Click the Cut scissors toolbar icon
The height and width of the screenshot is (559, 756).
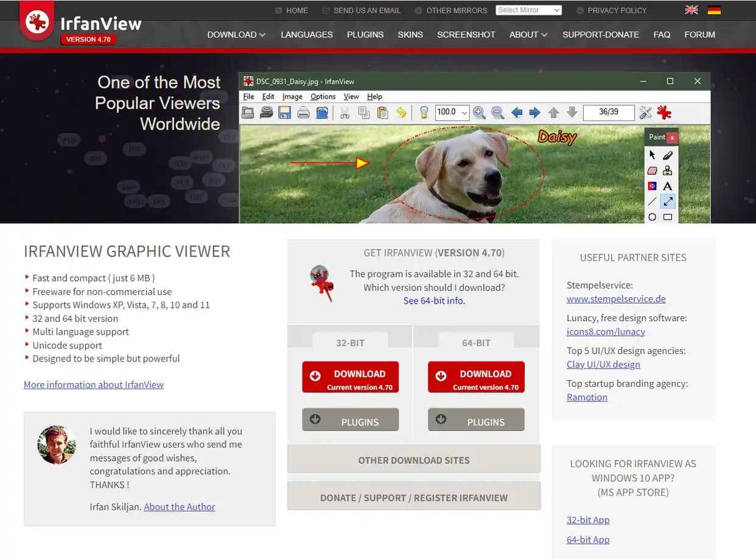[x=345, y=113]
